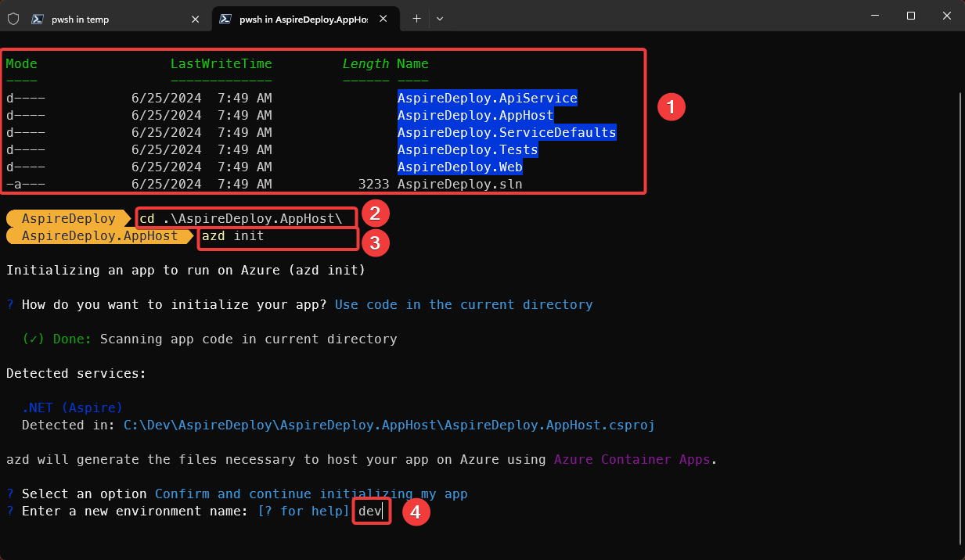This screenshot has width=965, height=560.
Task: Click 'Scanning app code in current directory' text
Action: pyautogui.click(x=248, y=339)
